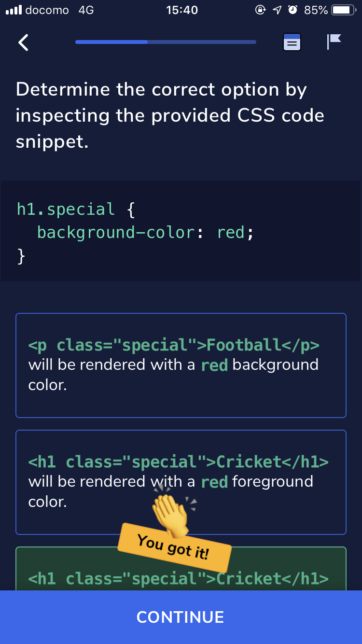Tap the h1.special CSS code block
362x644 pixels.
[x=181, y=231]
